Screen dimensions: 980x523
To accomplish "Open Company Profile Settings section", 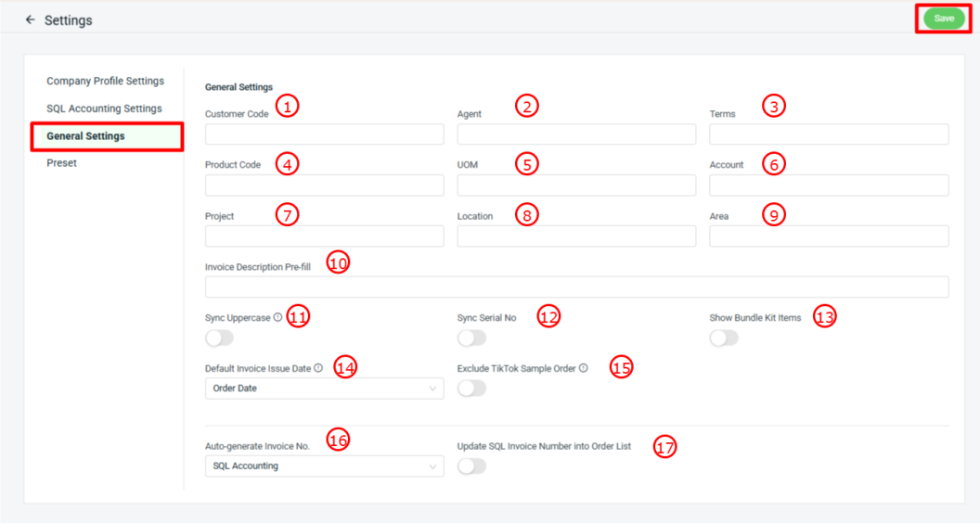I will (x=105, y=82).
